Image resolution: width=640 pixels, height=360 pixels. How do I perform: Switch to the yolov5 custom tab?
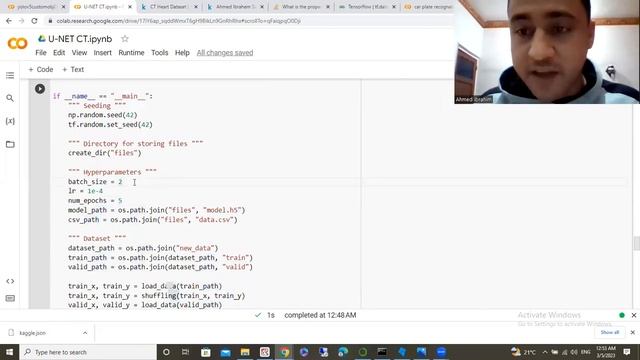tap(36, 7)
